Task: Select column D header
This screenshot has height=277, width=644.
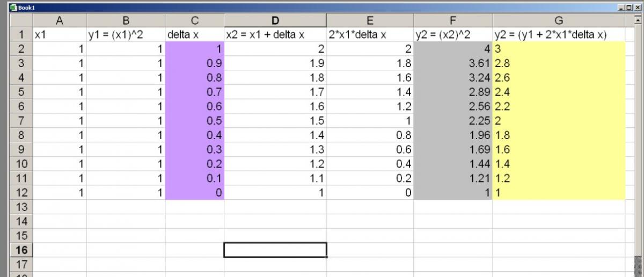Action: click(275, 20)
